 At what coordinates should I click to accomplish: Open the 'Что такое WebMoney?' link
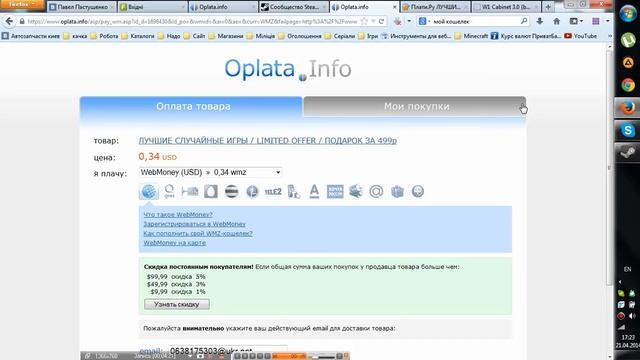coord(178,214)
